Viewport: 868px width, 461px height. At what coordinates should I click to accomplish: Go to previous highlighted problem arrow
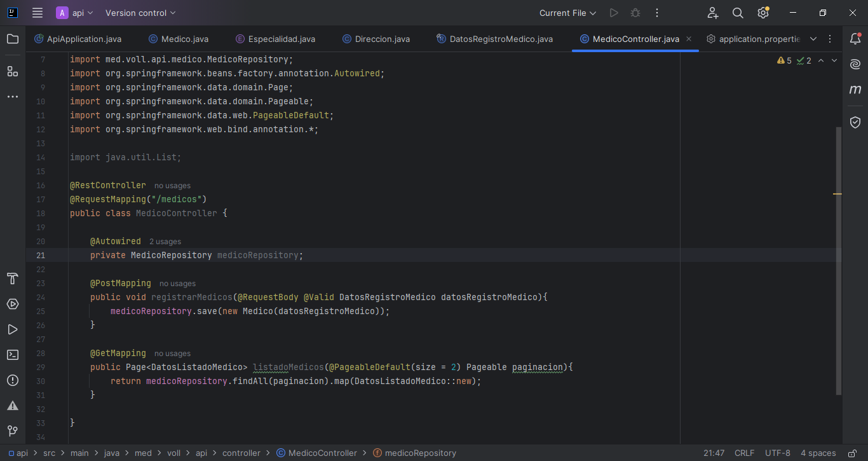pyautogui.click(x=821, y=60)
